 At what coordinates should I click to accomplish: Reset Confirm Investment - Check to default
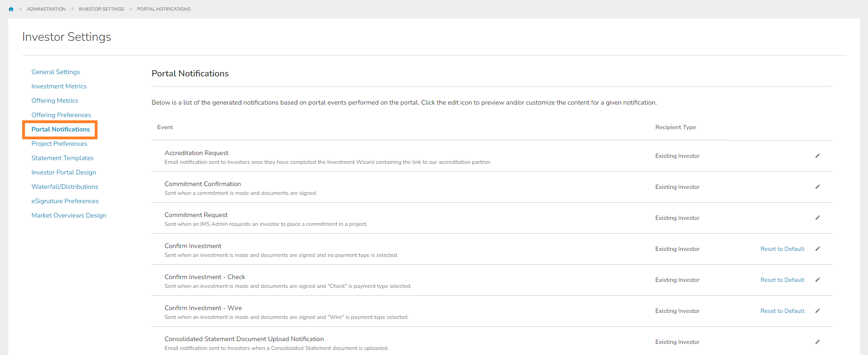[782, 280]
